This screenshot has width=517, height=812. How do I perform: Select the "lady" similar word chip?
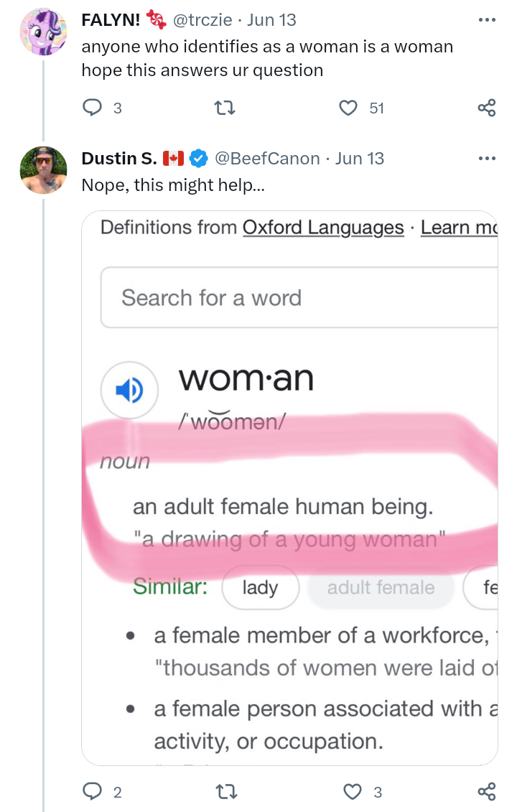coord(260,587)
